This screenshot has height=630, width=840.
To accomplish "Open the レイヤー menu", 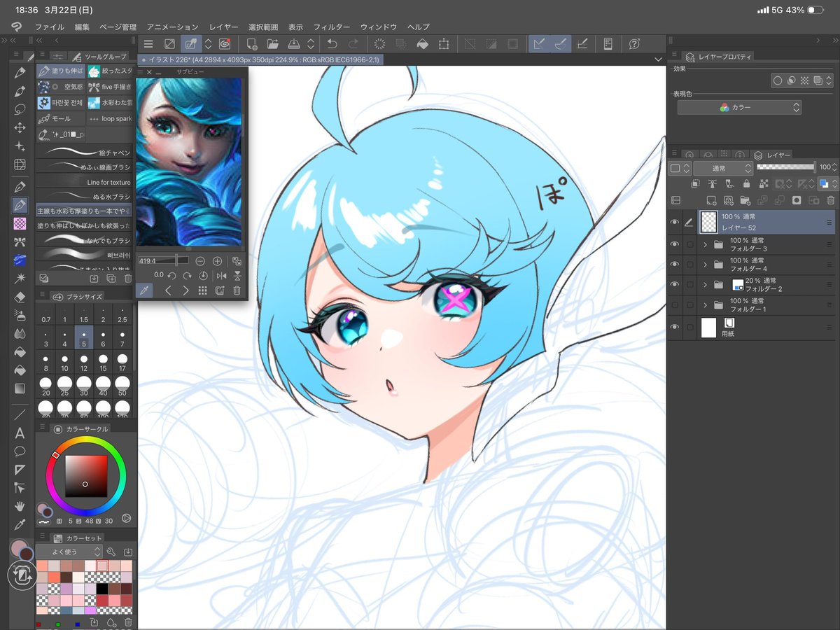I will point(223,27).
